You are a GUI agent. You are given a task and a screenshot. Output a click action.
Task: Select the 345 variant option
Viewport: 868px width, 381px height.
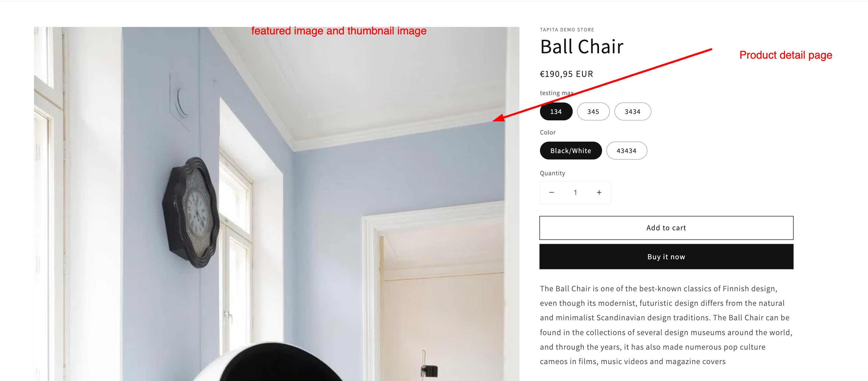pos(593,112)
